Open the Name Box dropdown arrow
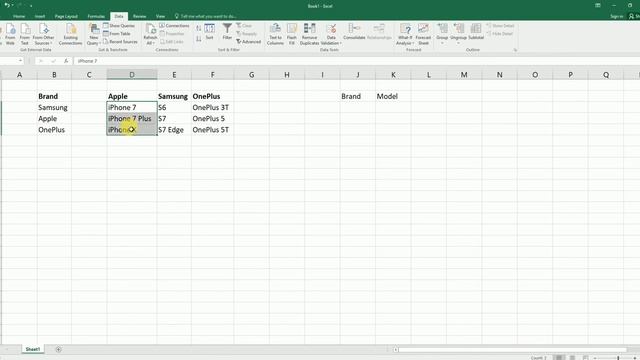640x360 pixels. (20, 61)
